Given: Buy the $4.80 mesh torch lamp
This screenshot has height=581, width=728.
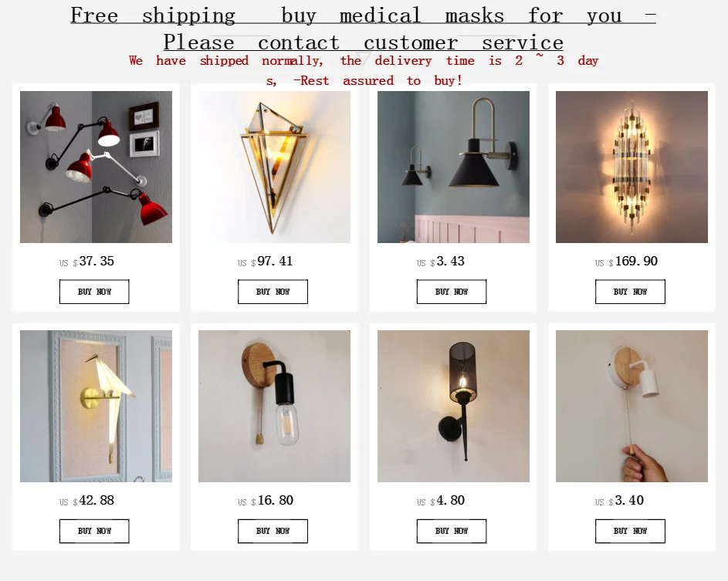Looking at the screenshot, I should pos(452,531).
